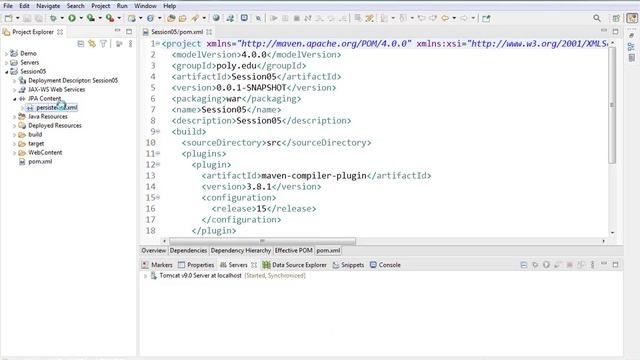
Task: Click the vertical scrollbar of the editor
Action: tap(612, 105)
